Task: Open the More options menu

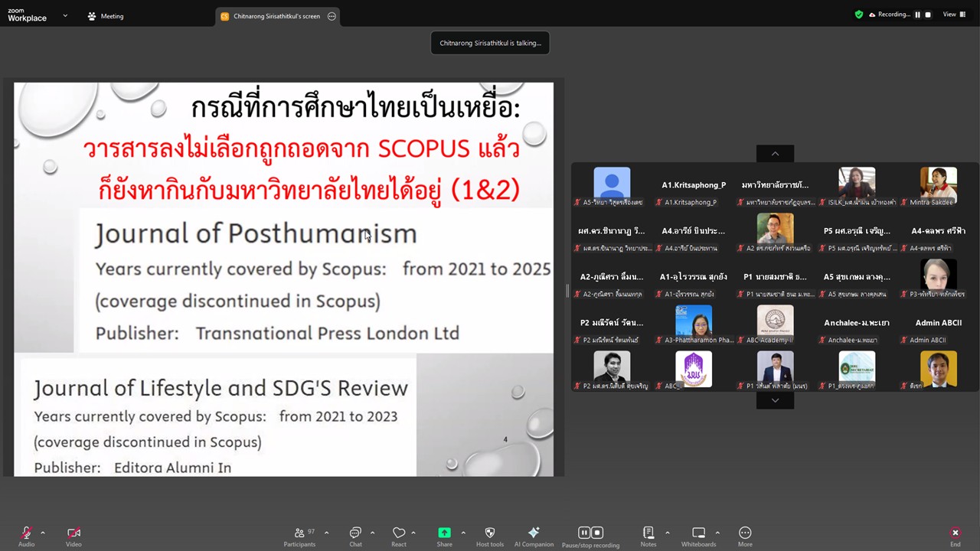Action: click(745, 536)
